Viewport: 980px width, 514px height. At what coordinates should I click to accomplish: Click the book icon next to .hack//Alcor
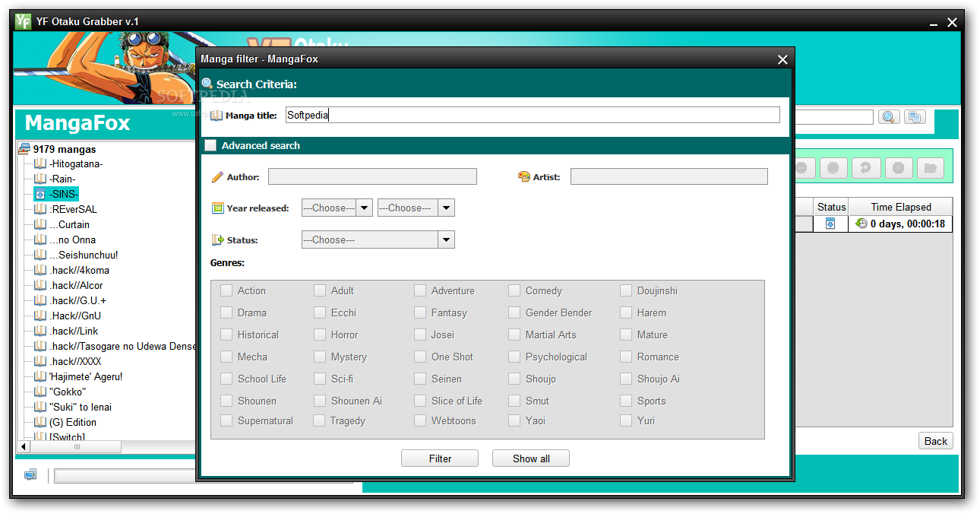point(40,285)
